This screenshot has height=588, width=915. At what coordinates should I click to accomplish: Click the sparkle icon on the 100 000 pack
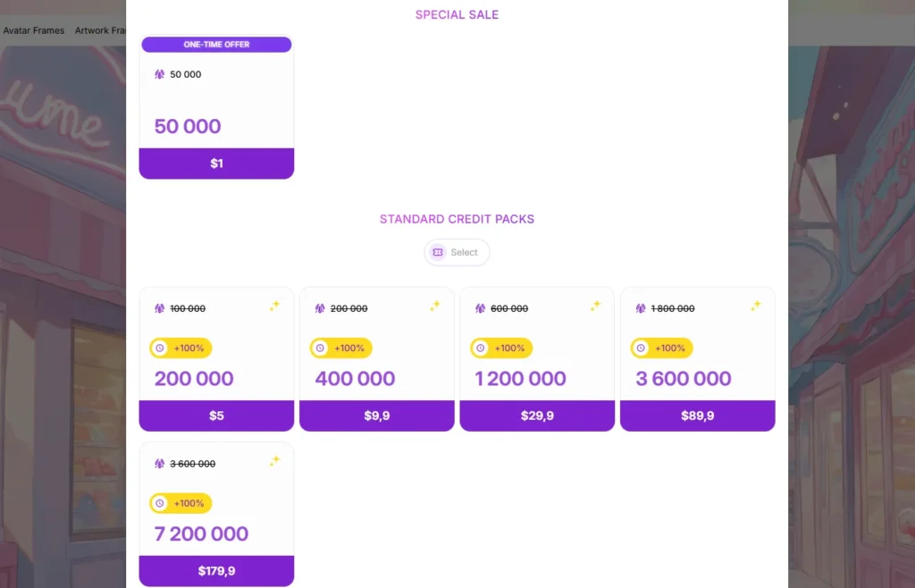point(274,306)
